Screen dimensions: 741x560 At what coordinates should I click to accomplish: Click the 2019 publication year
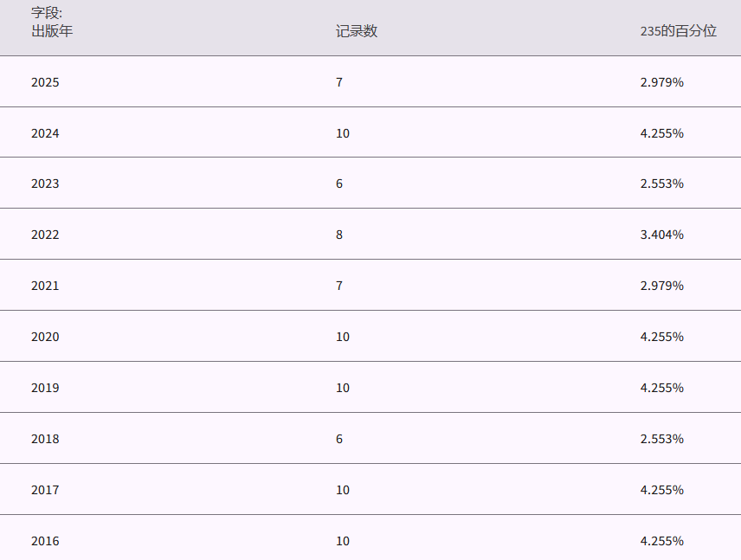pos(45,388)
